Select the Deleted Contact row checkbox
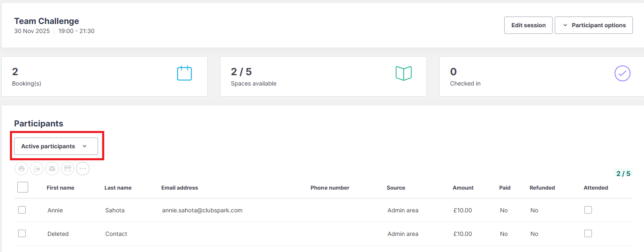 [x=22, y=233]
